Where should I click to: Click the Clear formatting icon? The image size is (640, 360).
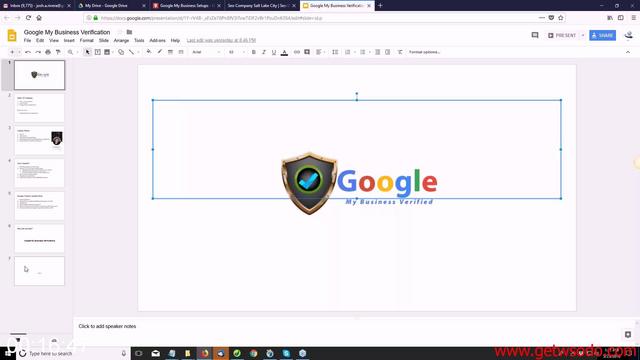tap(400, 52)
